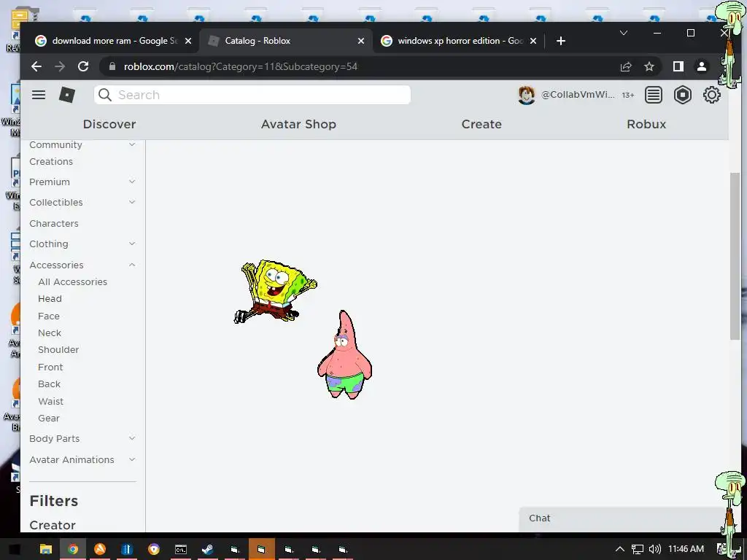
Task: Close the Catalog - Roblox tab
Action: pyautogui.click(x=361, y=41)
